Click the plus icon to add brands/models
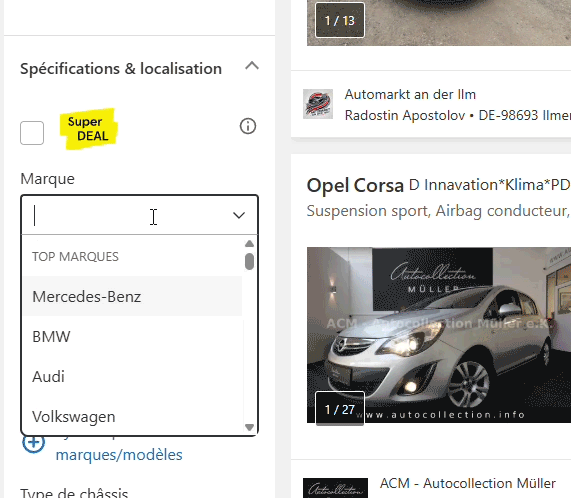The height and width of the screenshot is (498, 571). coord(34,443)
